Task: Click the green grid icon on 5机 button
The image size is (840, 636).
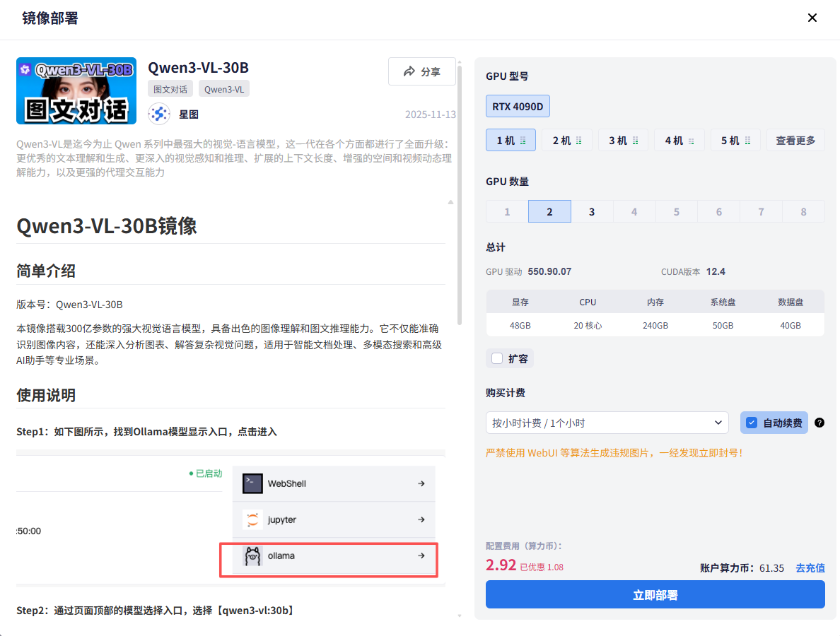Action: point(746,139)
